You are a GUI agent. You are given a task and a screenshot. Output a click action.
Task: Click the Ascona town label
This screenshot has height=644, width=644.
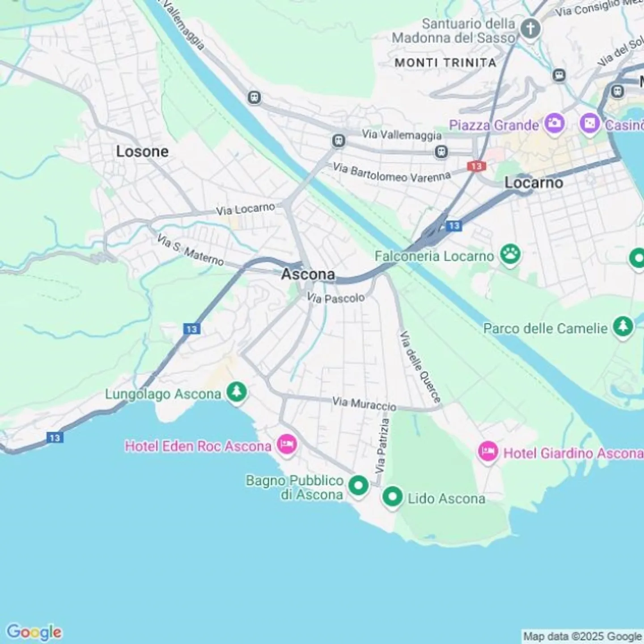click(308, 274)
